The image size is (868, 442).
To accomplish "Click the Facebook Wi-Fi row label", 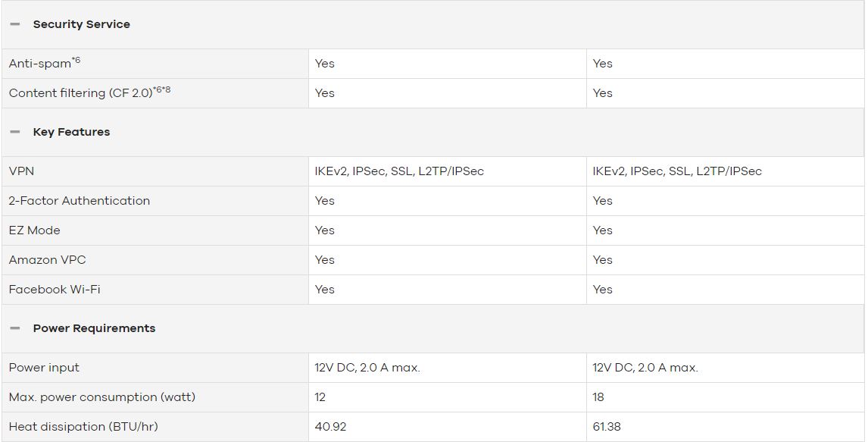I will (55, 289).
